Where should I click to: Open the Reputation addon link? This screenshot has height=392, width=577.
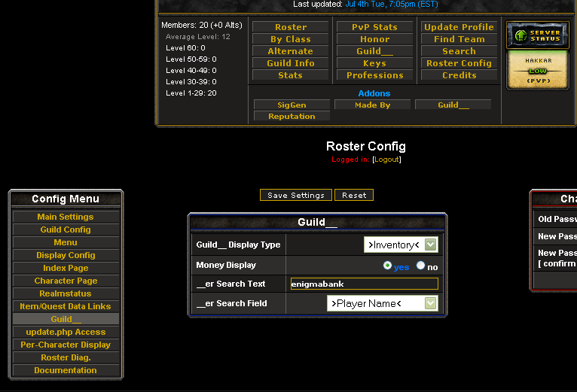coord(292,117)
